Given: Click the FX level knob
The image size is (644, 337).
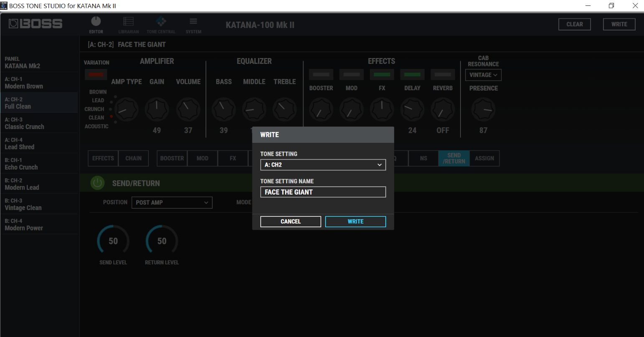Looking at the screenshot, I should [x=382, y=109].
